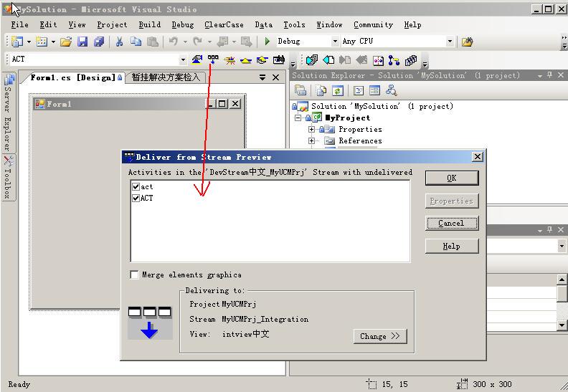The height and width of the screenshot is (392, 568).
Task: Open the Build menu
Action: (150, 24)
